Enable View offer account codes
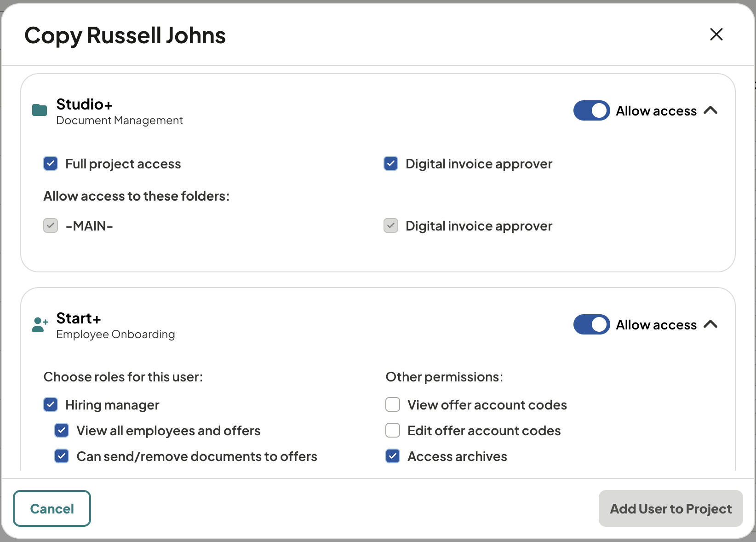This screenshot has height=542, width=756. pyautogui.click(x=393, y=404)
